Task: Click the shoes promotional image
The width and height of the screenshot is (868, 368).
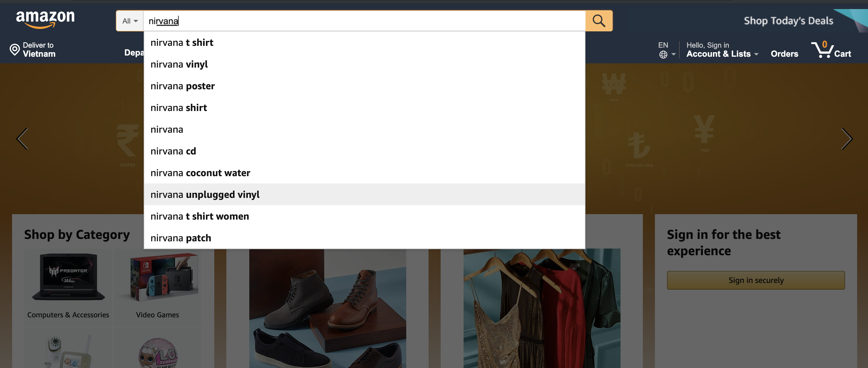Action: click(327, 308)
